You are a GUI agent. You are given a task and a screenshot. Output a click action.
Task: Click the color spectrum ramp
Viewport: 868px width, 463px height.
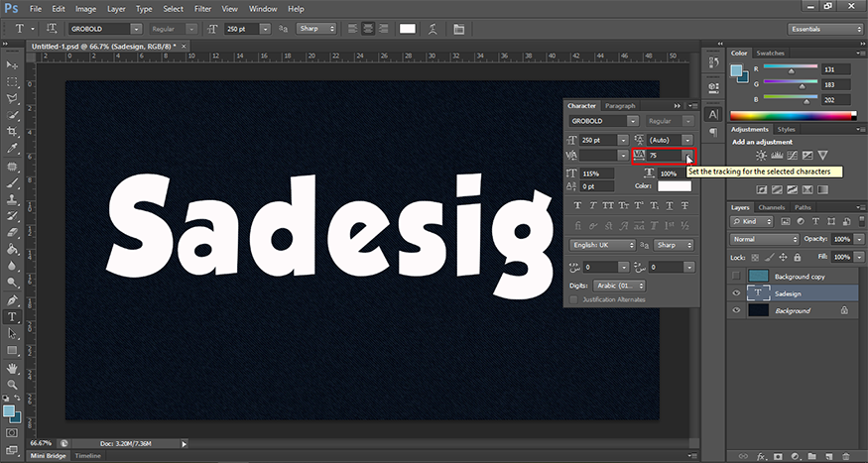click(793, 116)
